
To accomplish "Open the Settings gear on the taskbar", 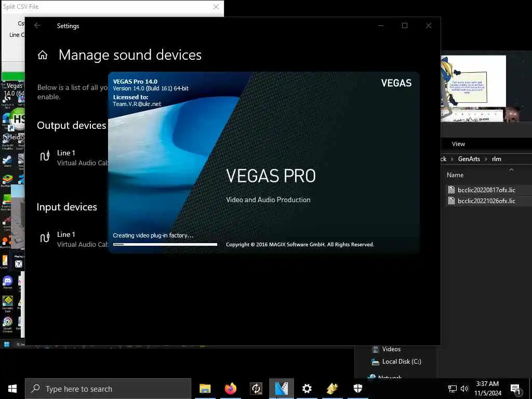I will tap(307, 389).
